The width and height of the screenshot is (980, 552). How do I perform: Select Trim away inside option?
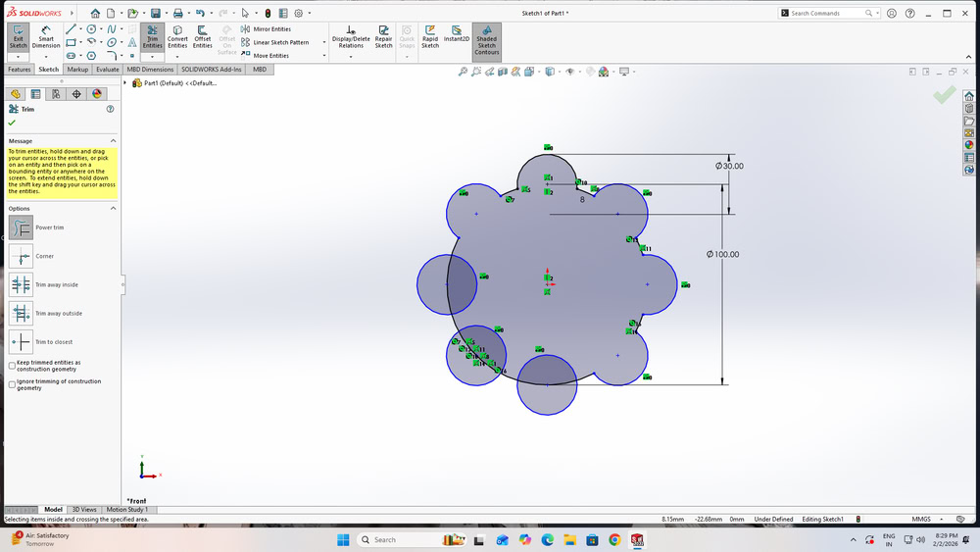click(x=21, y=285)
